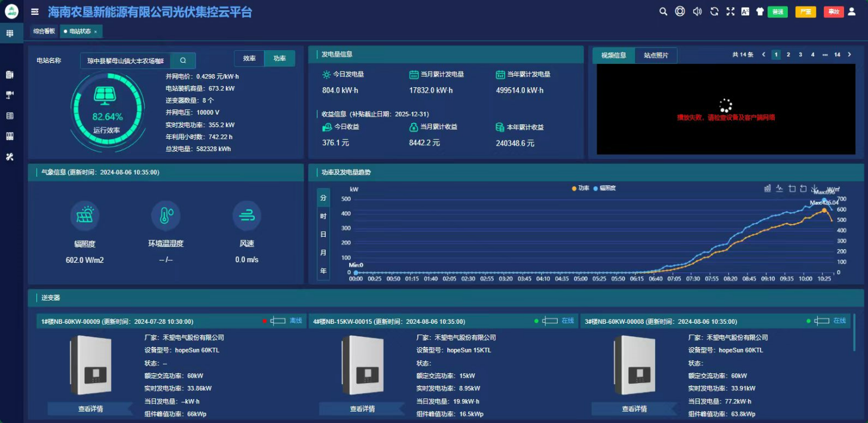
Task: Collapse the sidebar with the hamburger icon
Action: click(x=35, y=11)
